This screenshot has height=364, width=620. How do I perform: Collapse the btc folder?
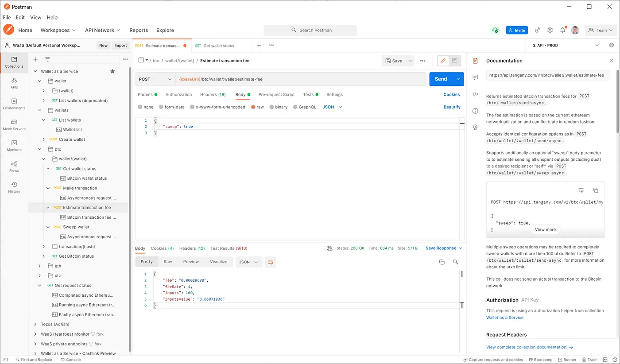point(39,149)
